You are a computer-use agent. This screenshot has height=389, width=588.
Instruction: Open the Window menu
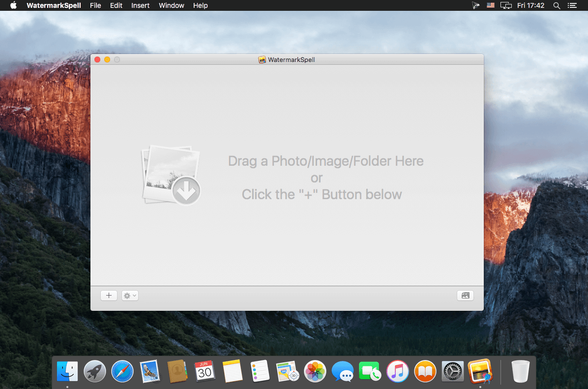coord(172,5)
